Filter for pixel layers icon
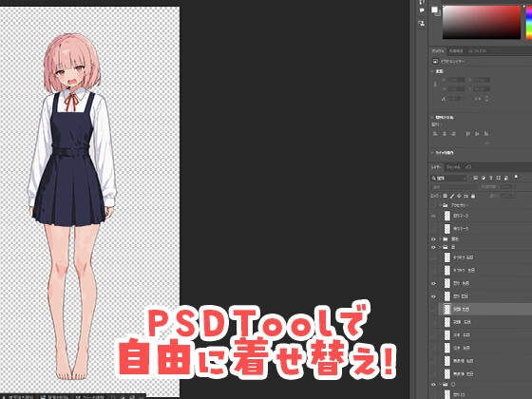Image resolution: width=532 pixels, height=399 pixels. coord(476,178)
